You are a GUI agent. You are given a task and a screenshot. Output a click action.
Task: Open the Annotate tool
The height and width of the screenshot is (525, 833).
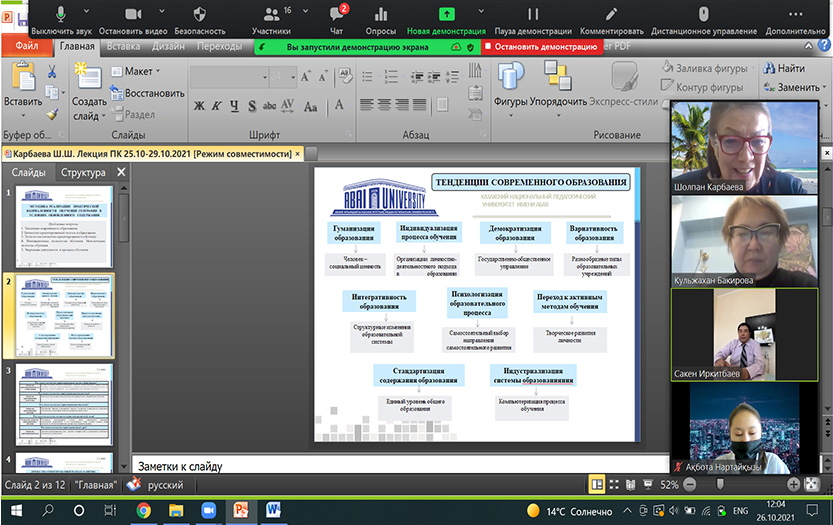(611, 15)
